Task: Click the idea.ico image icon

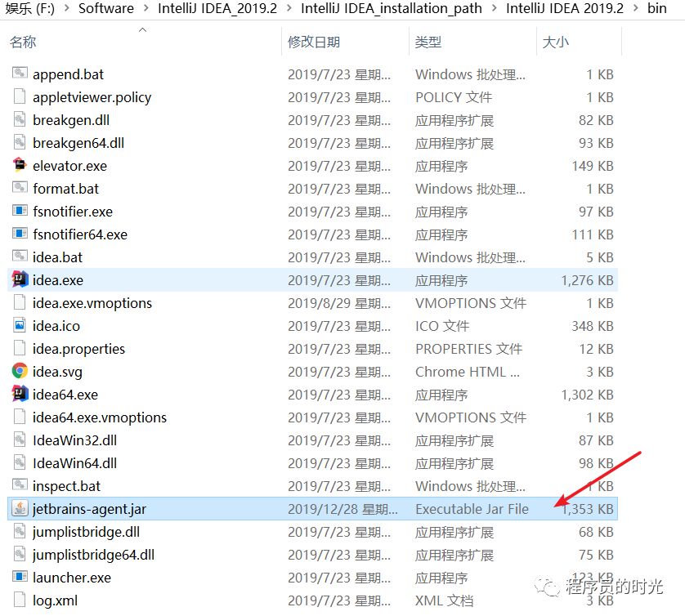Action: pyautogui.click(x=20, y=325)
